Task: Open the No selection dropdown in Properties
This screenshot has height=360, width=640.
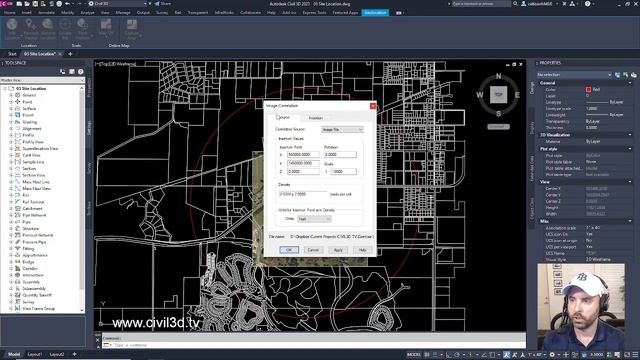Action: (574, 75)
